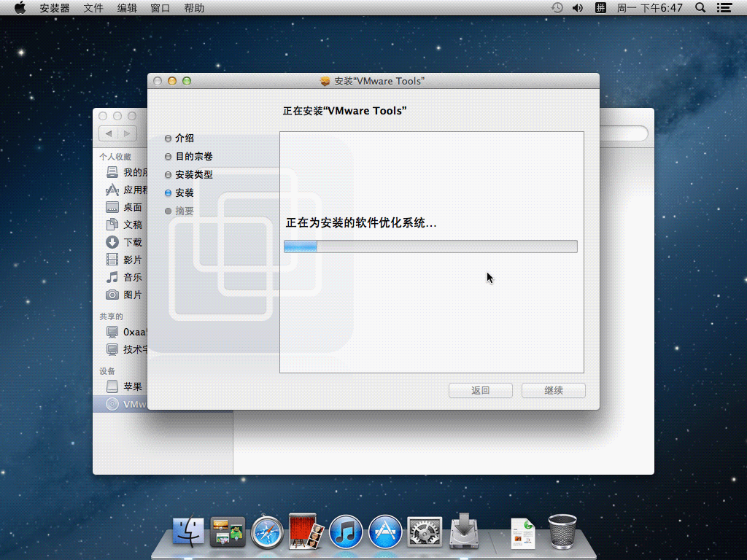Viewport: 747px width, 560px height.
Task: Open the document stack in the Dock
Action: pos(523,533)
